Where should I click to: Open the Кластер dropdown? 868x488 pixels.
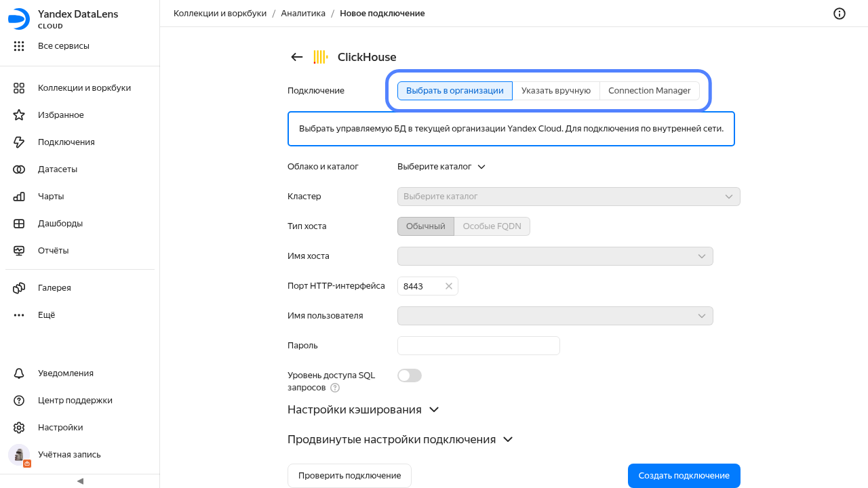[569, 197]
